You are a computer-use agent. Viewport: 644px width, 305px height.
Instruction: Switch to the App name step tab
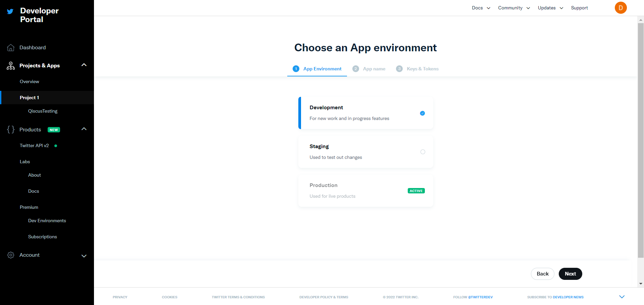(369, 69)
